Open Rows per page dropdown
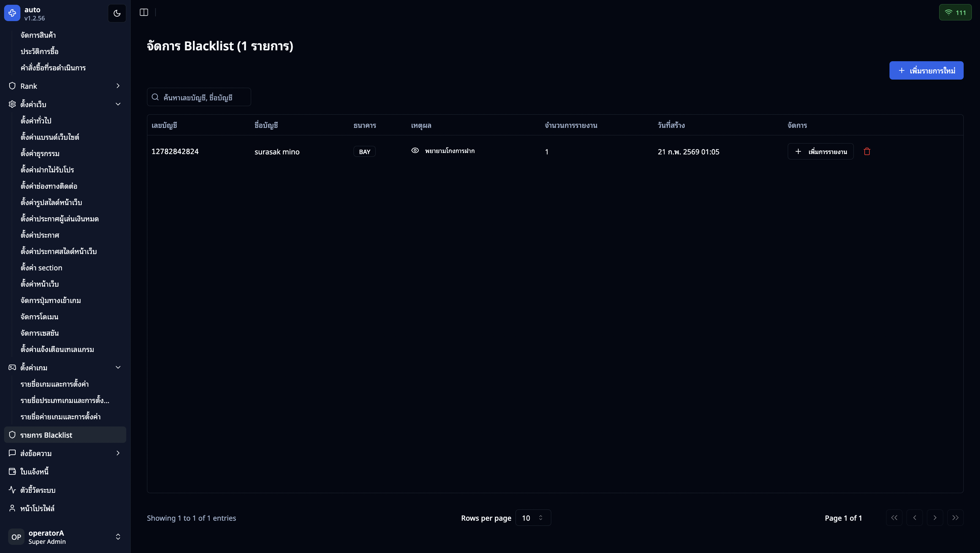The height and width of the screenshot is (553, 980). (x=533, y=518)
